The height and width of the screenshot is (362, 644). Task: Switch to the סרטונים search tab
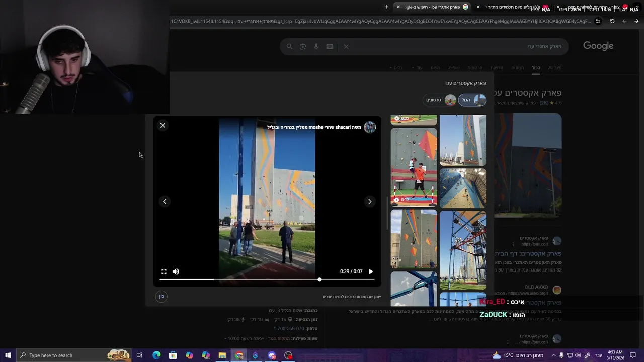pyautogui.click(x=475, y=68)
